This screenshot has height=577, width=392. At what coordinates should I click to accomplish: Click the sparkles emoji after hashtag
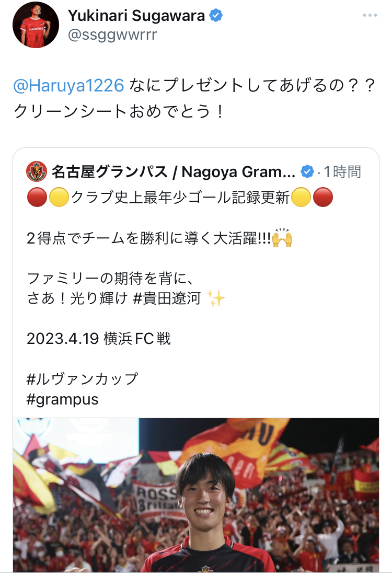pos(216,298)
